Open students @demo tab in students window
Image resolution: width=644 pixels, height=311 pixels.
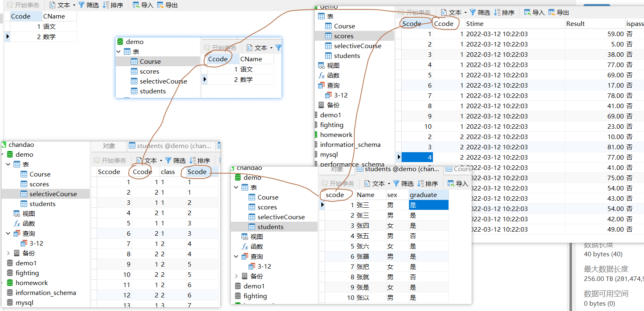click(398, 169)
